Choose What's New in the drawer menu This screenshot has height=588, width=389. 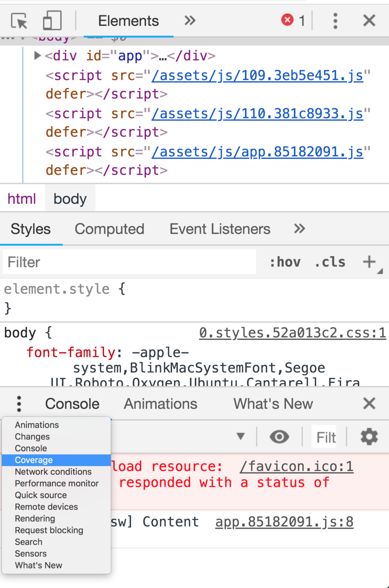point(56,565)
